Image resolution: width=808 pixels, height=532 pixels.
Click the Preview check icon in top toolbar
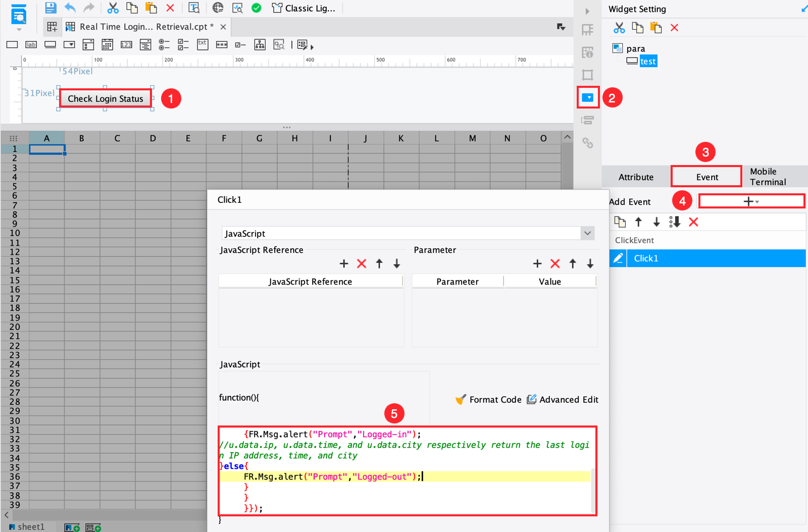click(256, 8)
